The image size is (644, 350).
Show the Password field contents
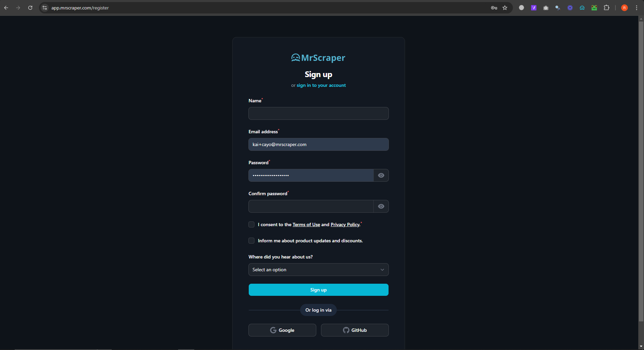[x=381, y=175]
